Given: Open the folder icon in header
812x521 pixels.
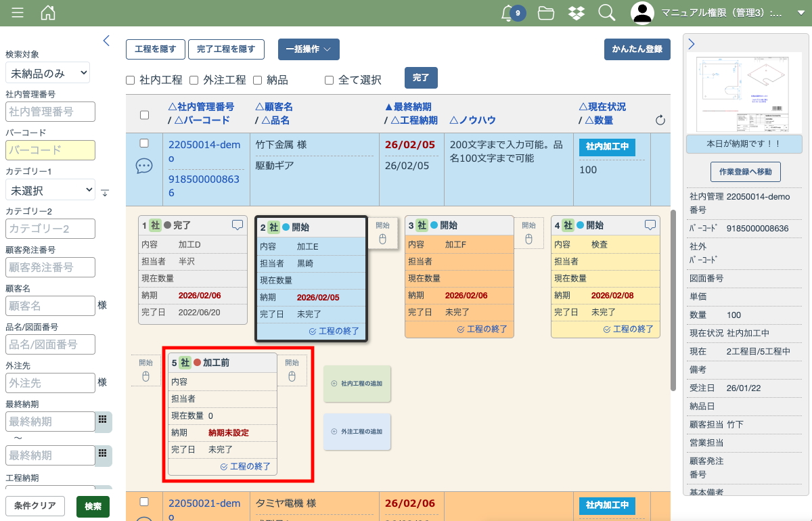Looking at the screenshot, I should click(x=546, y=13).
